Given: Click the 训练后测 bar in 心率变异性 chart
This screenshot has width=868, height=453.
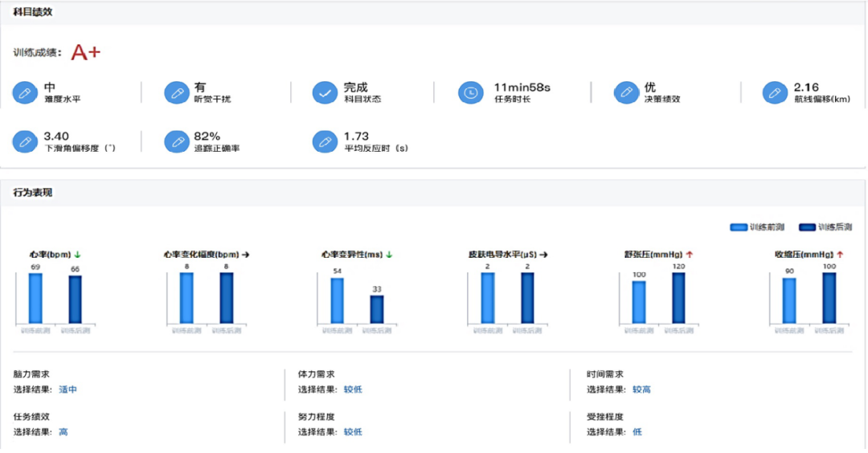Looking at the screenshot, I should pos(376,309).
